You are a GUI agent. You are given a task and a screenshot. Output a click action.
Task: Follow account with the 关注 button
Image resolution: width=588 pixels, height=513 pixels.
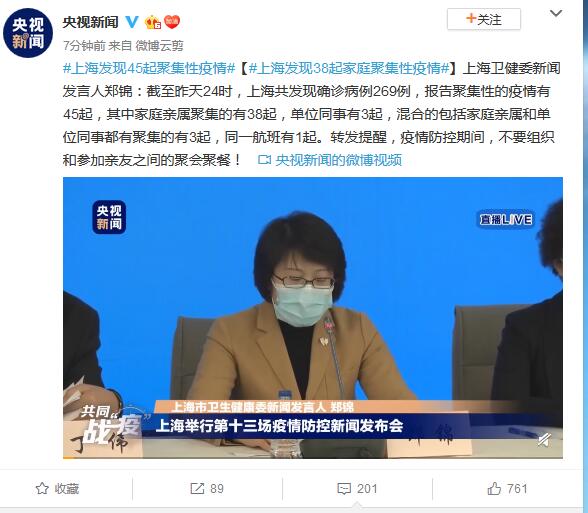tap(484, 19)
